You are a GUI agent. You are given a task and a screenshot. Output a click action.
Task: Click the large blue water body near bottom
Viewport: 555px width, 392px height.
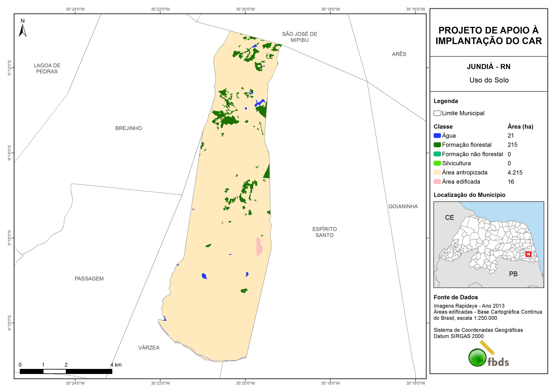(x=204, y=276)
